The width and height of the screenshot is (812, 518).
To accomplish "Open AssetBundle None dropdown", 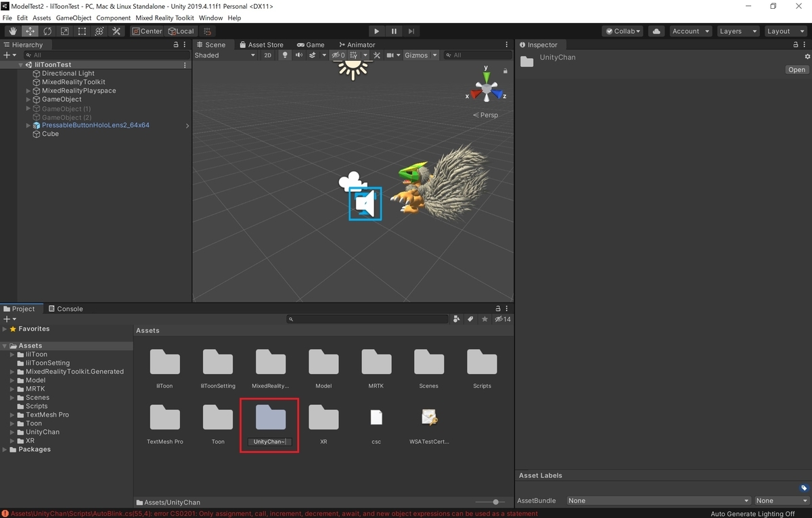I will click(x=660, y=500).
